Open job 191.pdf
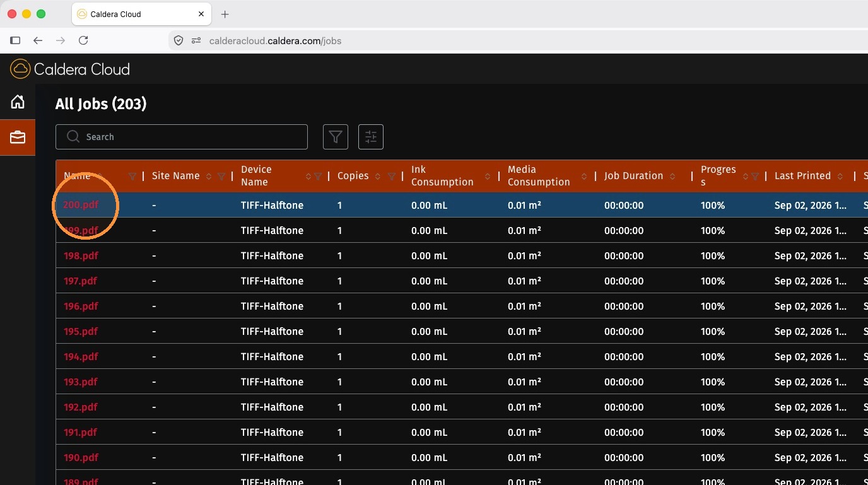Screen dimensions: 868x485 (80, 432)
